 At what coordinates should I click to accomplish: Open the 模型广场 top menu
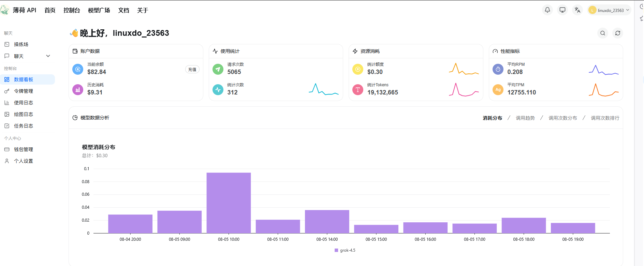click(99, 10)
